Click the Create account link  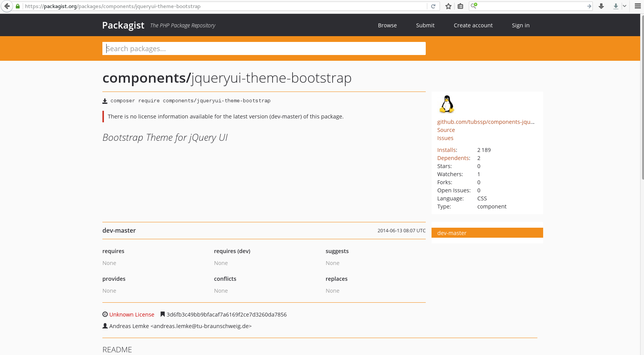(473, 25)
